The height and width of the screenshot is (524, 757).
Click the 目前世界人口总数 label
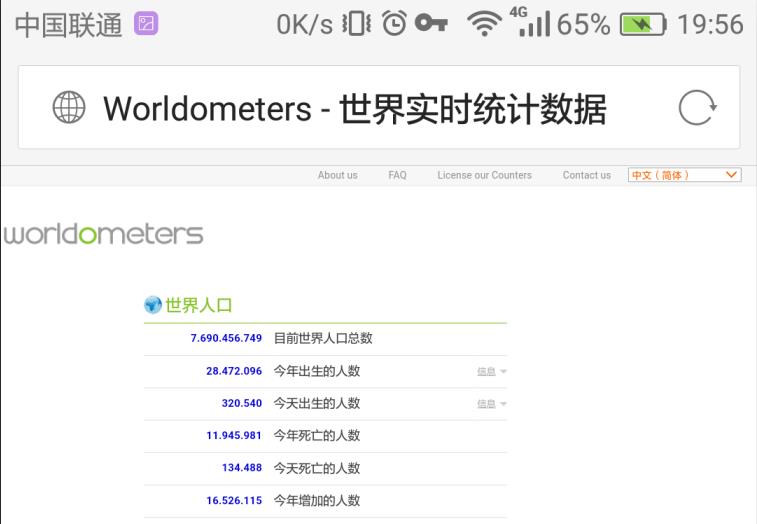323,338
